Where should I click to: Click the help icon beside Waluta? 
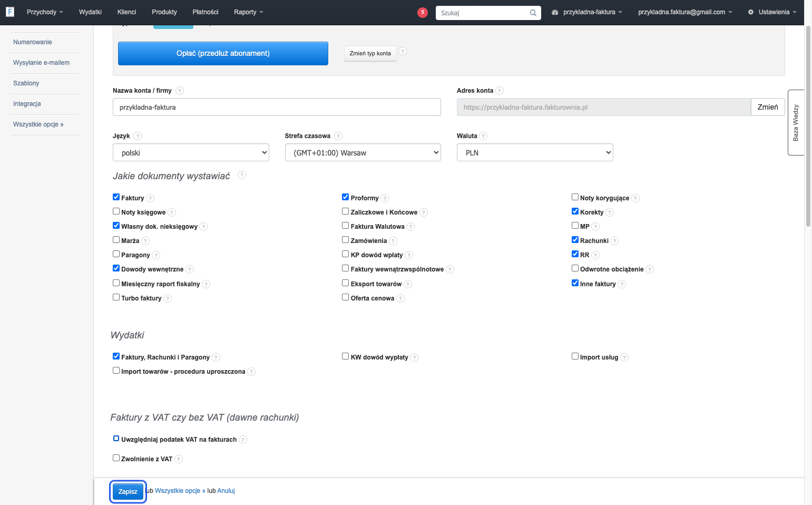click(x=483, y=136)
